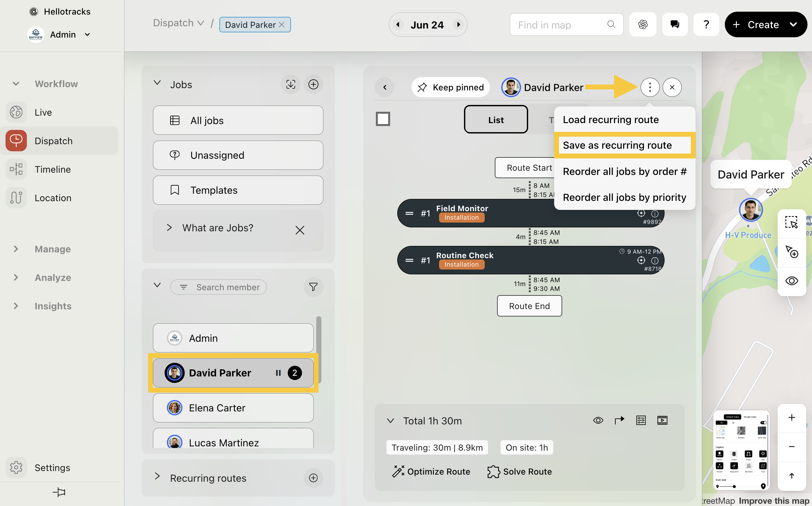Collapse the members list chevron
812x506 pixels.
(x=157, y=285)
